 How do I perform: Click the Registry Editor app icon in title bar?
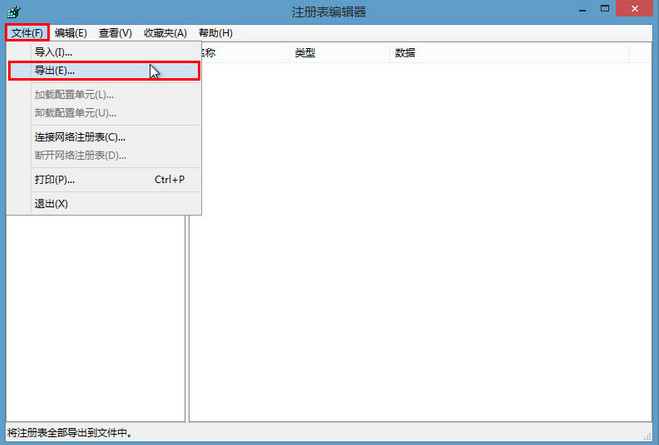(x=13, y=12)
